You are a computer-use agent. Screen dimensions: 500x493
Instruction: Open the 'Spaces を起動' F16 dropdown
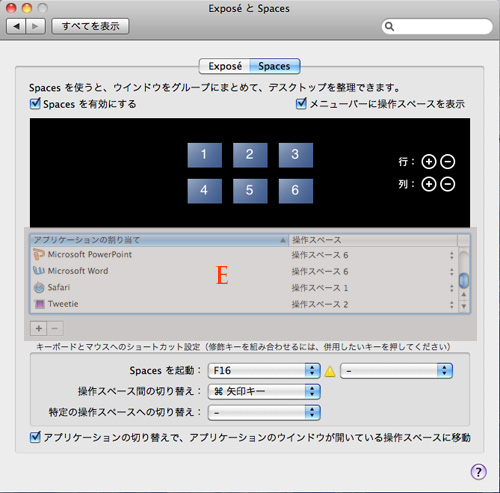(x=264, y=371)
